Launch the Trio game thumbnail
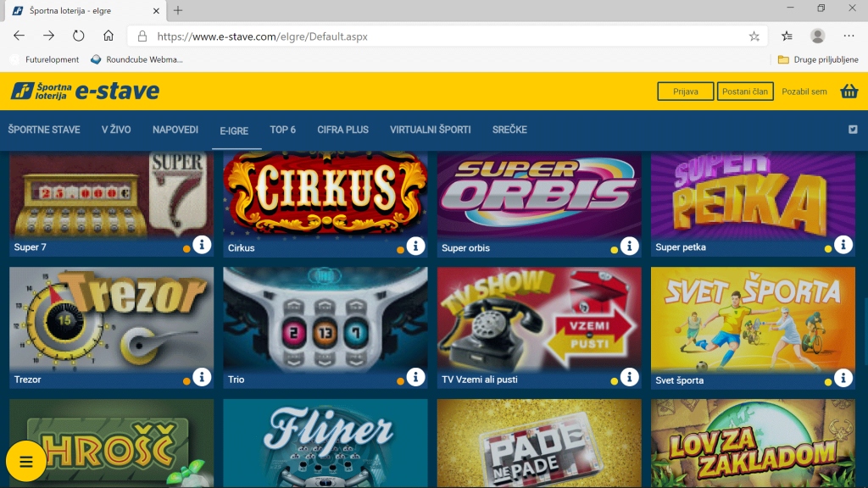Viewport: 868px width, 488px height. tap(325, 319)
